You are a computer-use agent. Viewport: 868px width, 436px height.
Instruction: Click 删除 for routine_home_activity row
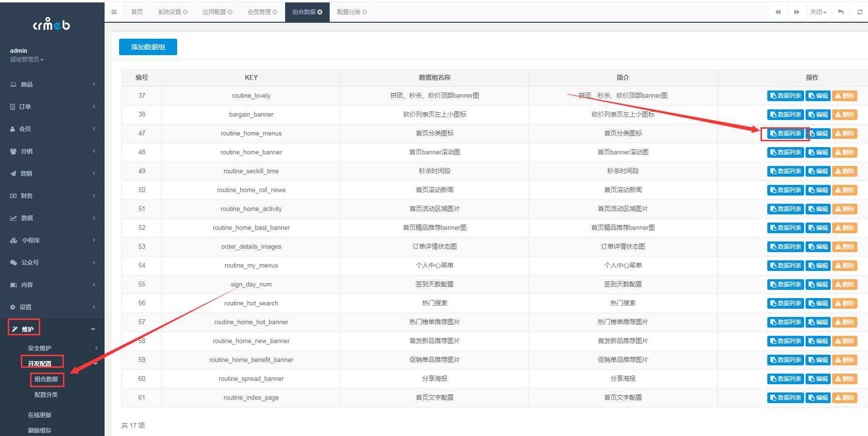[845, 209]
